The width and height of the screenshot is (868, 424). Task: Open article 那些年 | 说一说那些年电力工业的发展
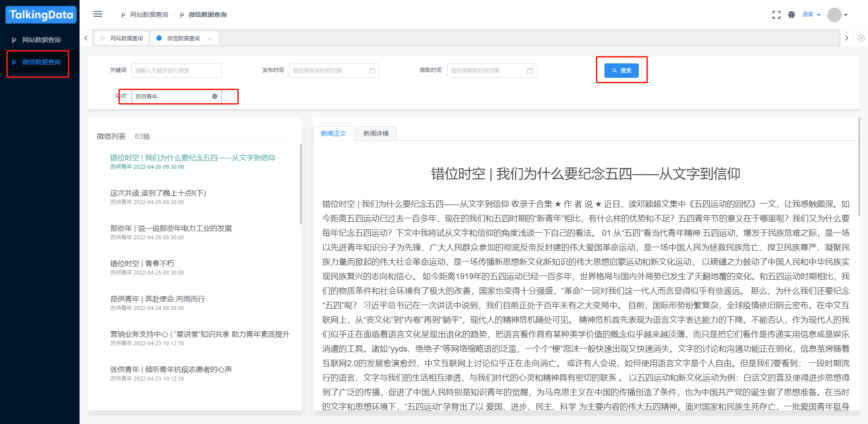click(x=171, y=229)
